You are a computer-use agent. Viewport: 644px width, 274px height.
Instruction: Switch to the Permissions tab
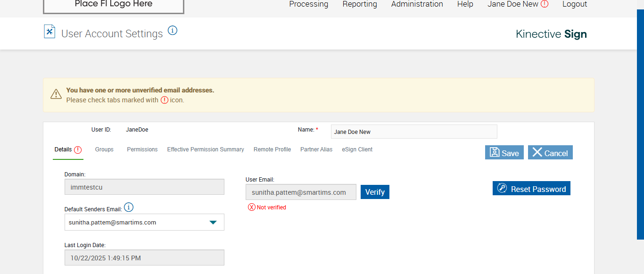[x=142, y=149]
